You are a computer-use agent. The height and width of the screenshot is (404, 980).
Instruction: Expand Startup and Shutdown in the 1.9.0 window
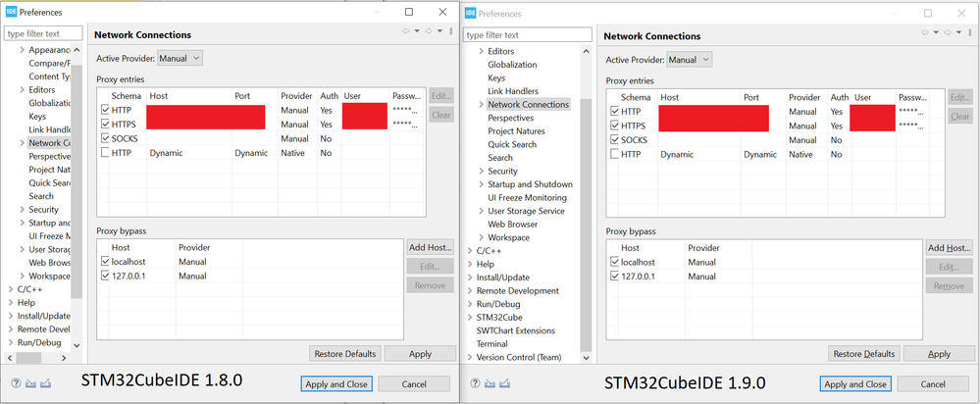tap(482, 184)
